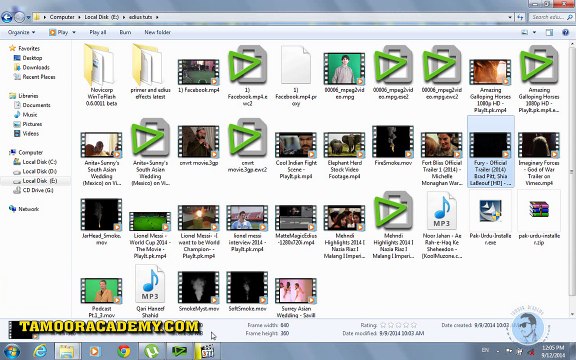The image size is (576, 360).
Task: Create a New folder
Action: [157, 32]
